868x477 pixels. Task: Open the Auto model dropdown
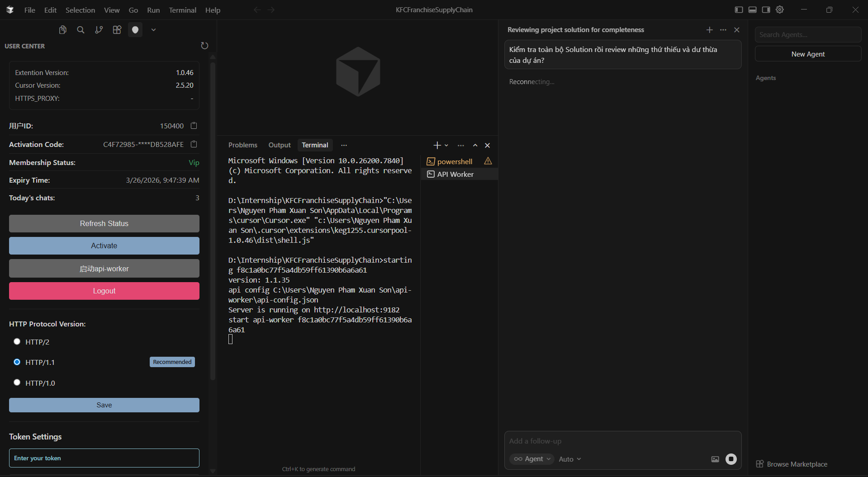point(570,459)
